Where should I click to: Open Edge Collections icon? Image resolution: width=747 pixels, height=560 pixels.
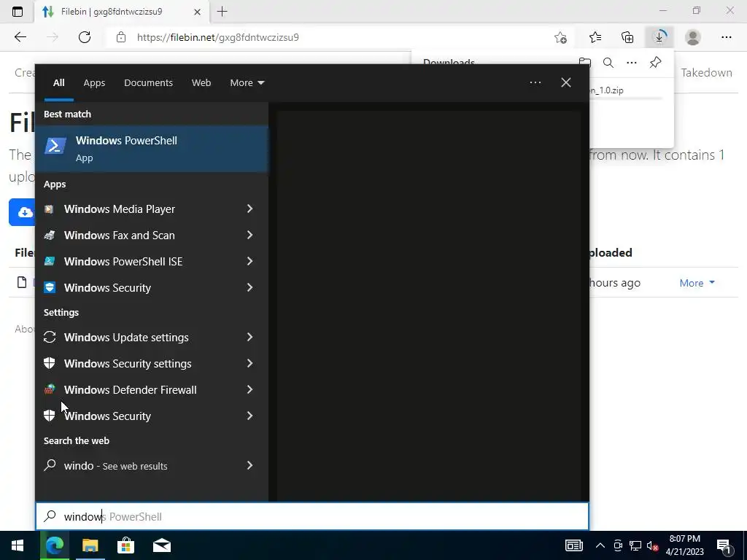627,37
